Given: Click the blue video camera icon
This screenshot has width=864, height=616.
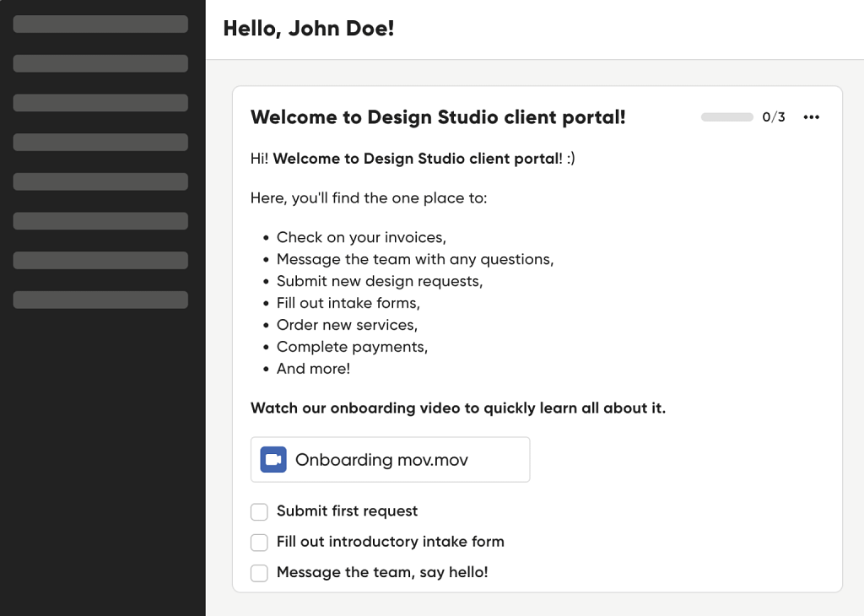Looking at the screenshot, I should 273,460.
